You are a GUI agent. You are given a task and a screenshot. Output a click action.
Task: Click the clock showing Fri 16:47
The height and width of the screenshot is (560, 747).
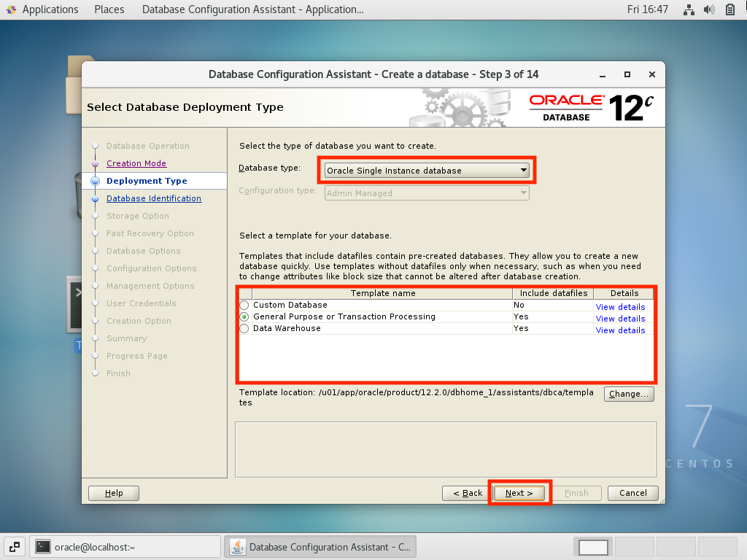(648, 9)
